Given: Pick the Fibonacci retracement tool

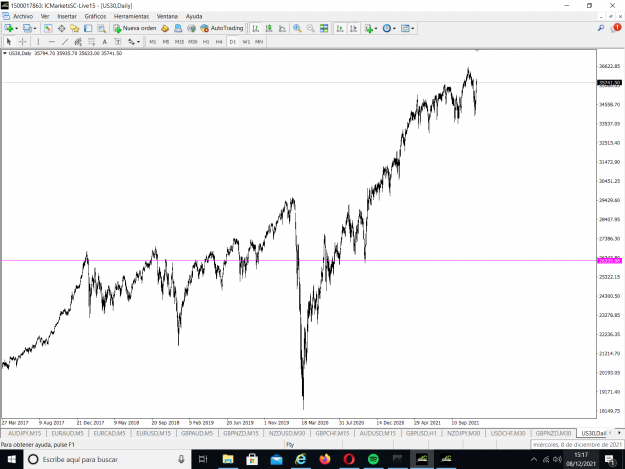Looking at the screenshot, I should point(92,41).
